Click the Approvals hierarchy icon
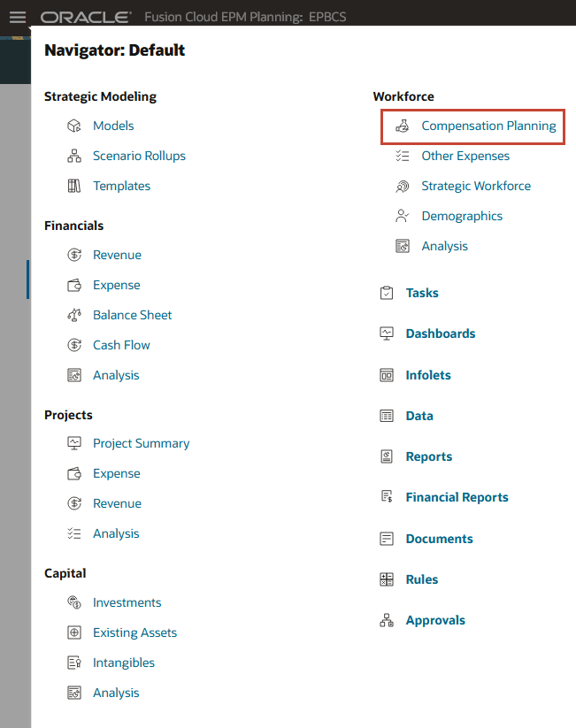The width and height of the screenshot is (576, 728). point(387,620)
